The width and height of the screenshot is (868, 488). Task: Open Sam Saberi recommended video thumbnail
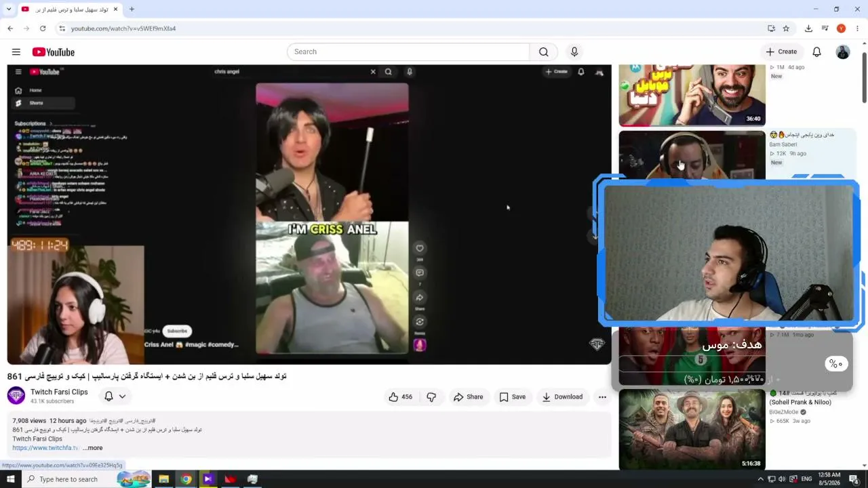click(692, 155)
